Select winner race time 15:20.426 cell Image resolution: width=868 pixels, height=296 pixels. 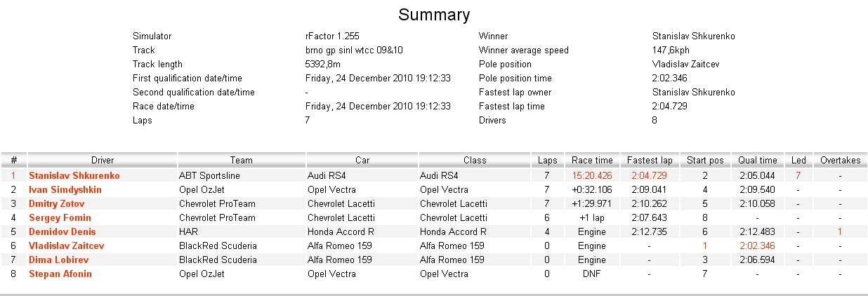pos(592,175)
